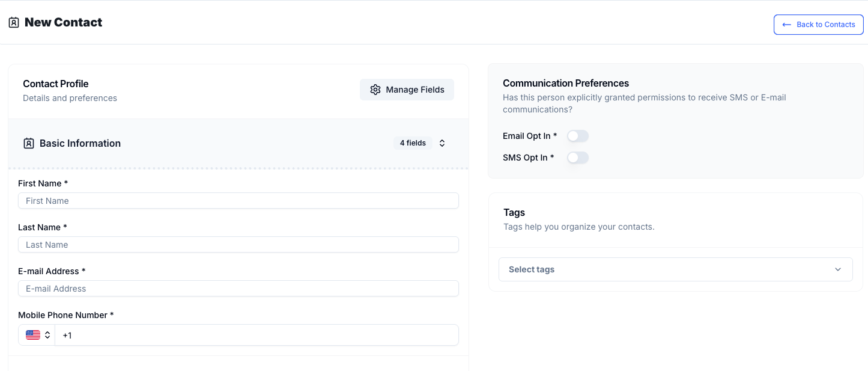868x371 pixels.
Task: Toggle the Email Opt In switch
Action: tap(578, 136)
